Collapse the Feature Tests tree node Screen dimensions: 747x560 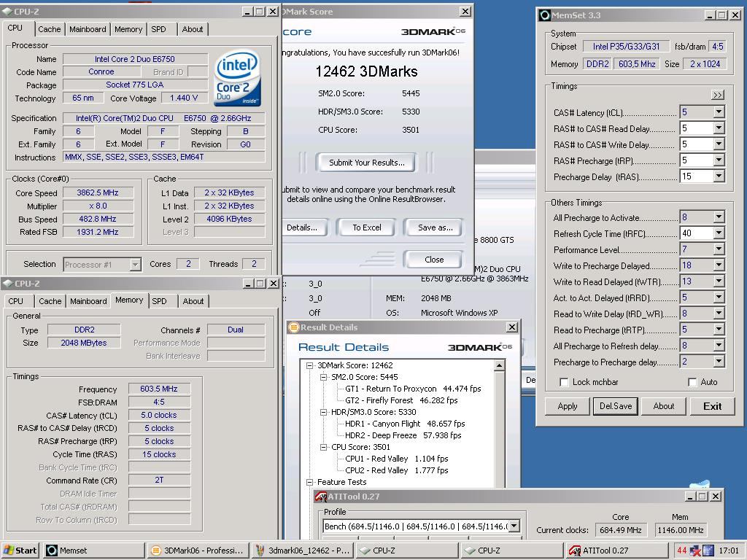309,483
